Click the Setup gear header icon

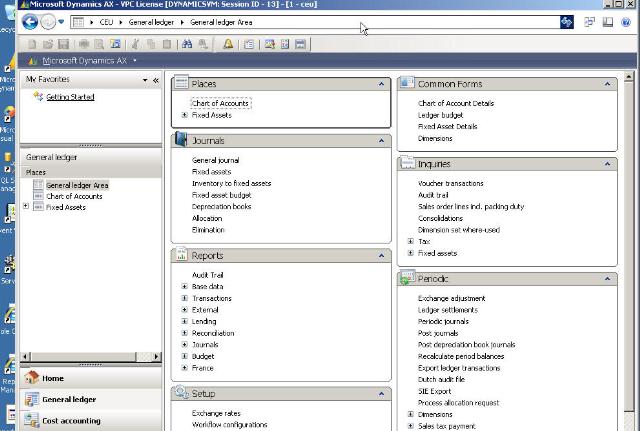[182, 392]
